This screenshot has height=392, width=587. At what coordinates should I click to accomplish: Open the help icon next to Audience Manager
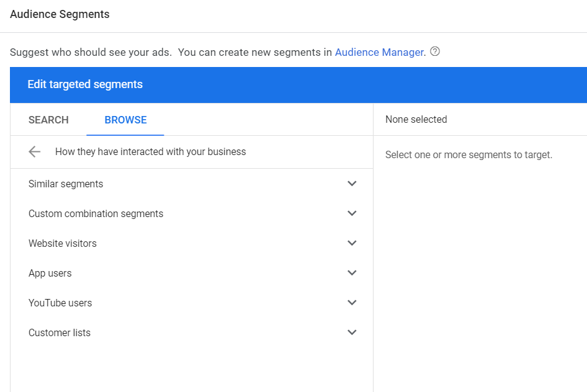point(434,52)
